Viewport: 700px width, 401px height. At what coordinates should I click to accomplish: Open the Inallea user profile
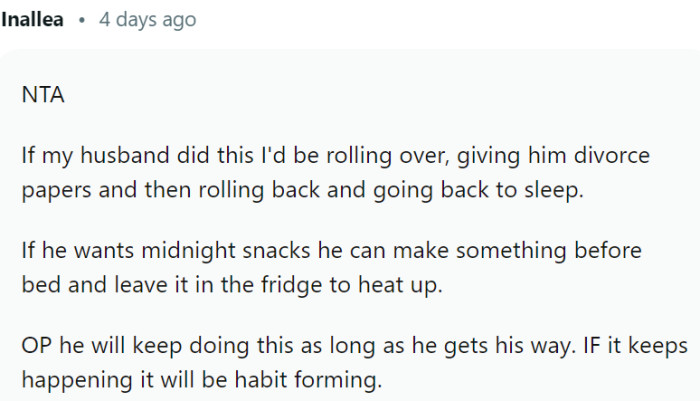coord(35,20)
